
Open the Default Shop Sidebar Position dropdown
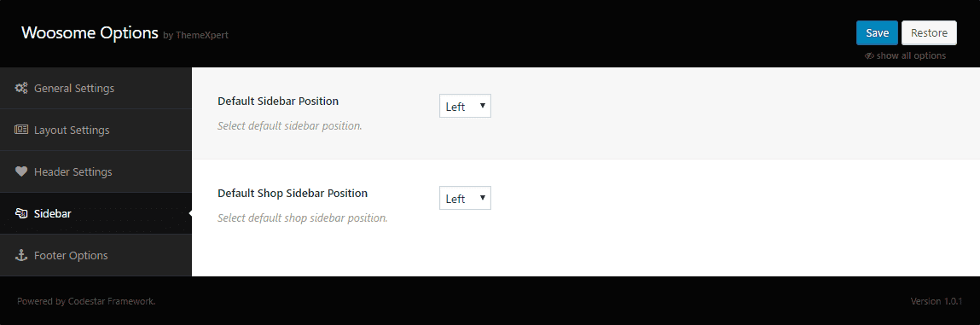pyautogui.click(x=465, y=198)
